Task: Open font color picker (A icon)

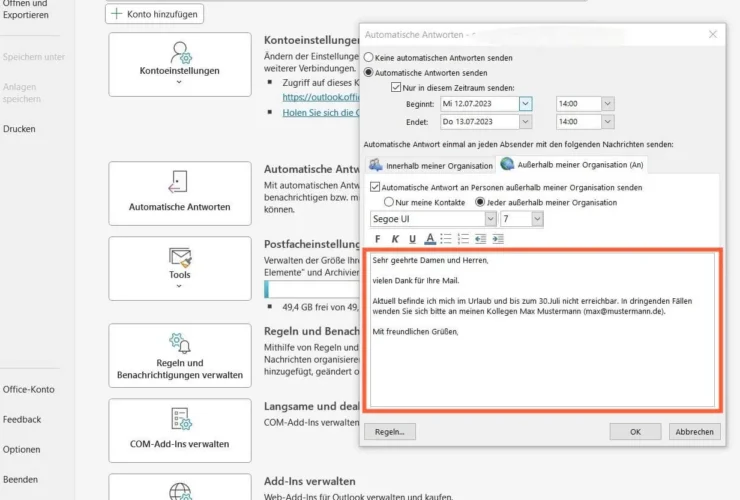Action: [429, 239]
